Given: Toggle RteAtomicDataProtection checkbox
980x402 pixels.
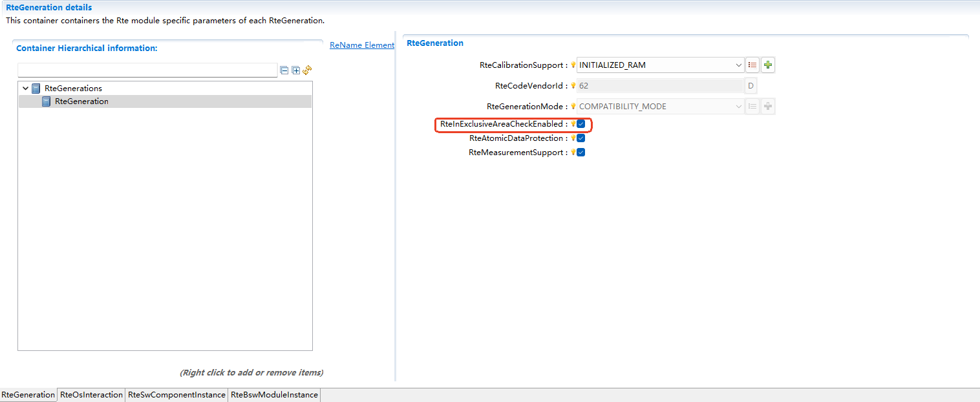Looking at the screenshot, I should [x=581, y=138].
